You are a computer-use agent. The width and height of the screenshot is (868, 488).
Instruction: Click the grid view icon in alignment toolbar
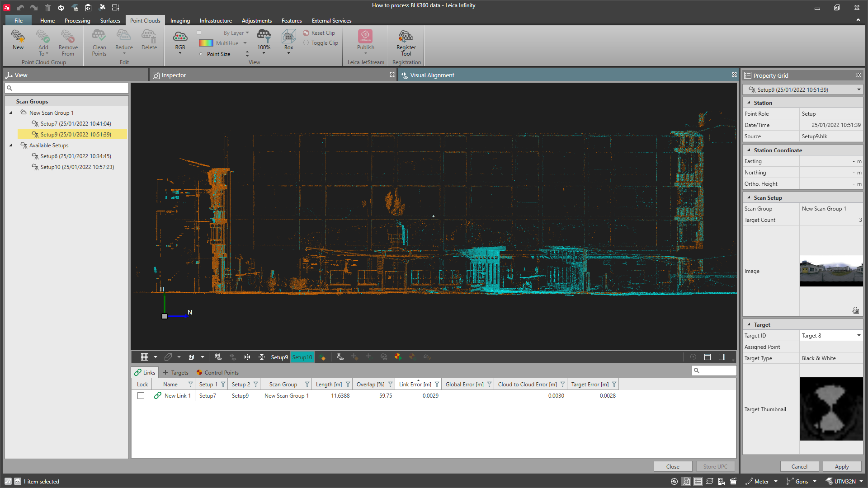[x=145, y=357]
